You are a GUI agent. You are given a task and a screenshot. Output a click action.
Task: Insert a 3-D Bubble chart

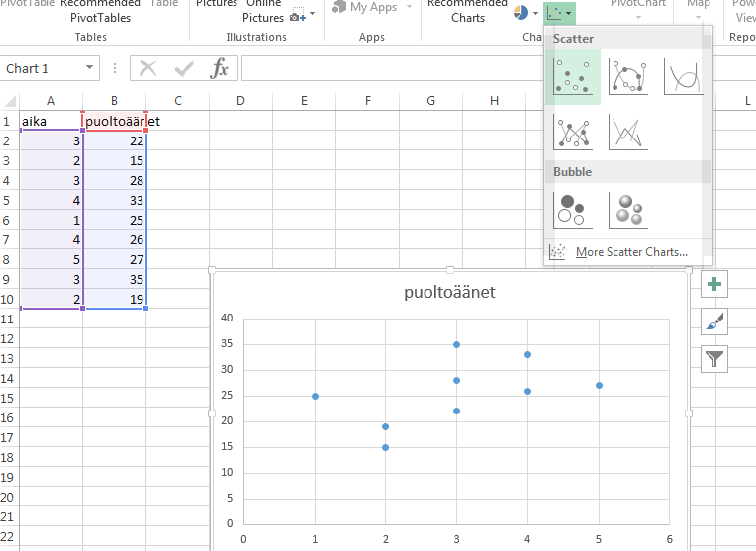(x=627, y=209)
